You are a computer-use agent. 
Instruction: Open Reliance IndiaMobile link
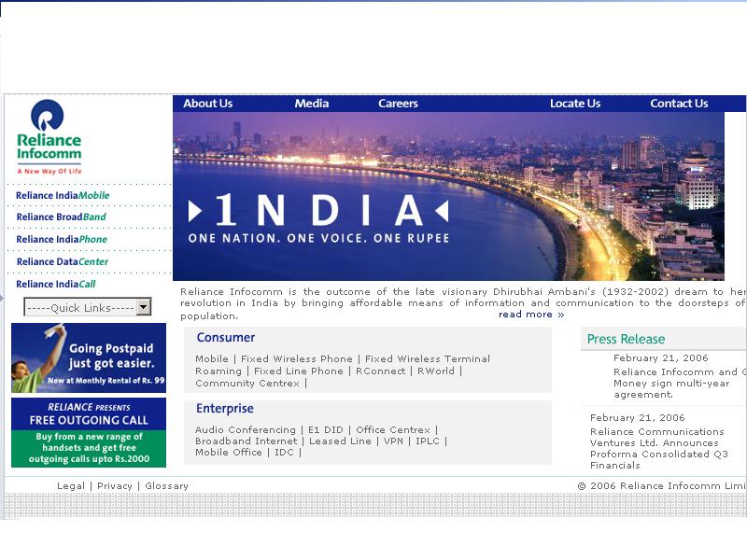(x=63, y=195)
